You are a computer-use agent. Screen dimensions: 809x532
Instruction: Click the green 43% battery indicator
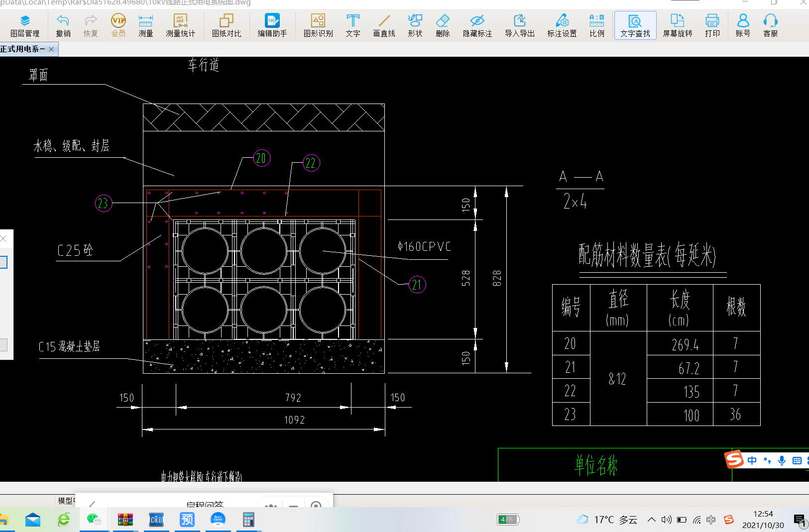point(508,520)
